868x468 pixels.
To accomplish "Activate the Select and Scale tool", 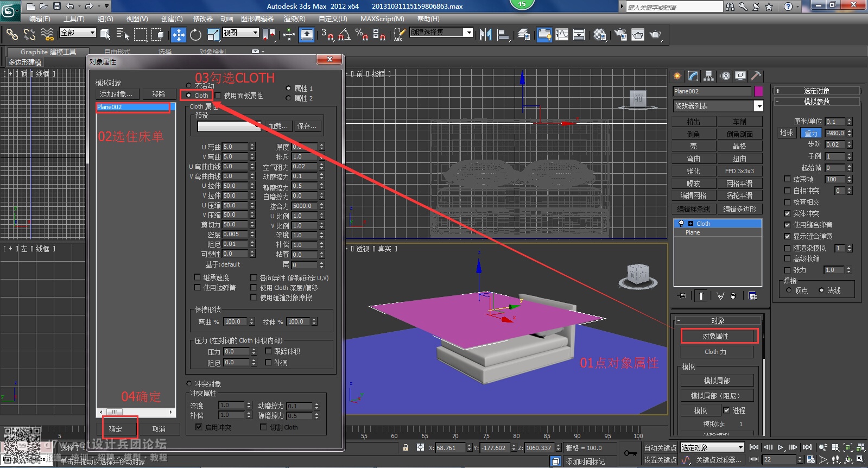I will pos(213,35).
